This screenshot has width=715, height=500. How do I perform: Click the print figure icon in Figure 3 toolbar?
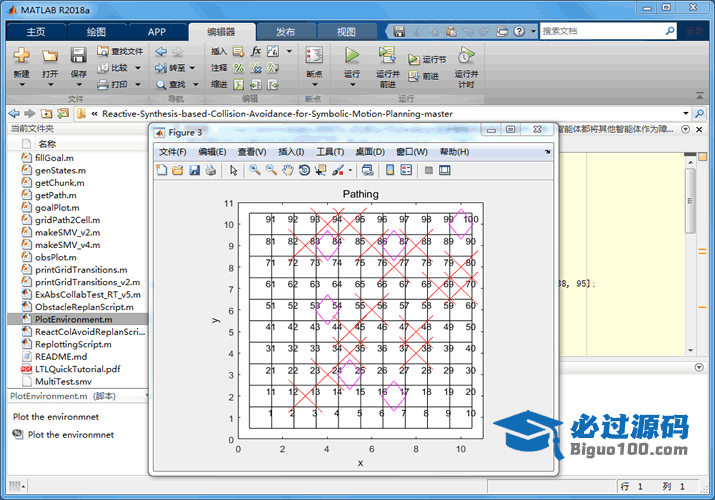[x=211, y=170]
